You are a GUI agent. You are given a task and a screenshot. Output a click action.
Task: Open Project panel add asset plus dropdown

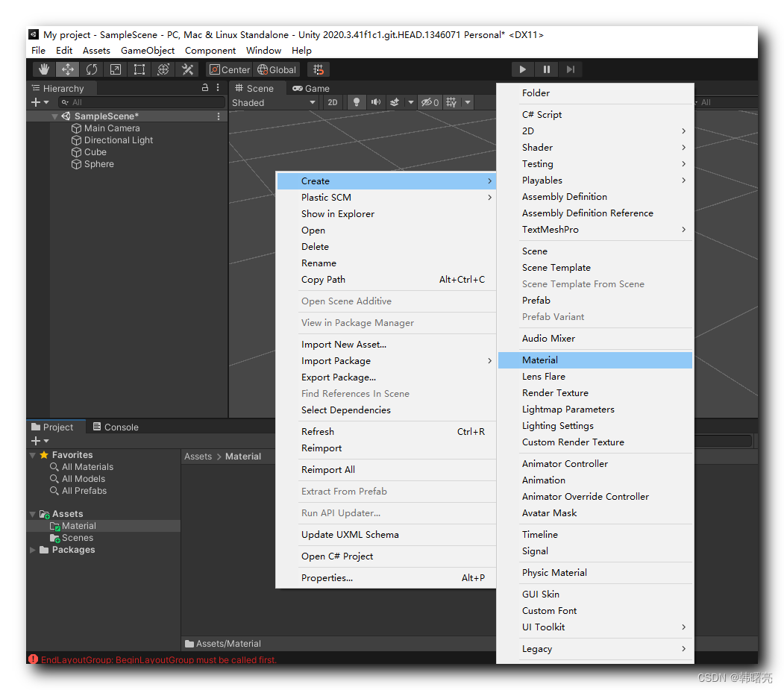coord(40,441)
